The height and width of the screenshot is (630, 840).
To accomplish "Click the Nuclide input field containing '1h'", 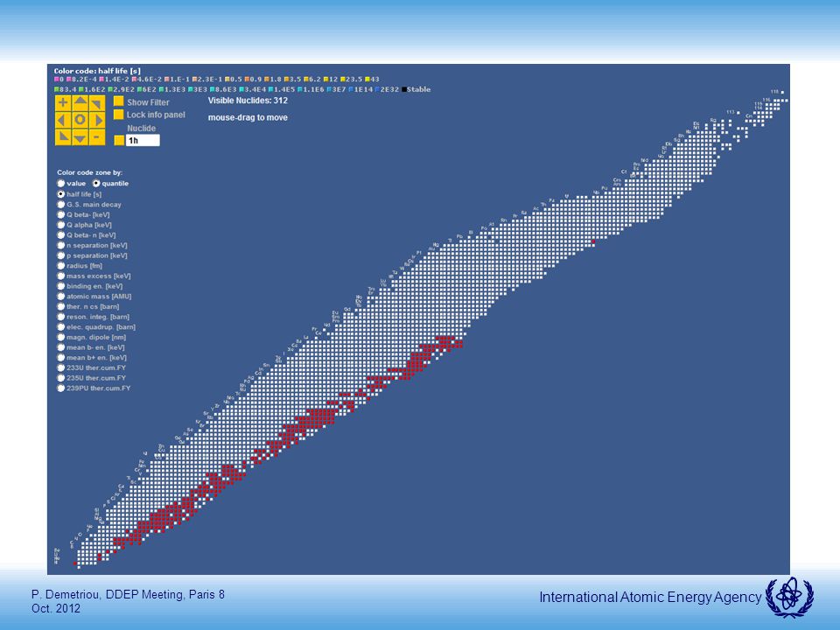I will click(x=143, y=140).
